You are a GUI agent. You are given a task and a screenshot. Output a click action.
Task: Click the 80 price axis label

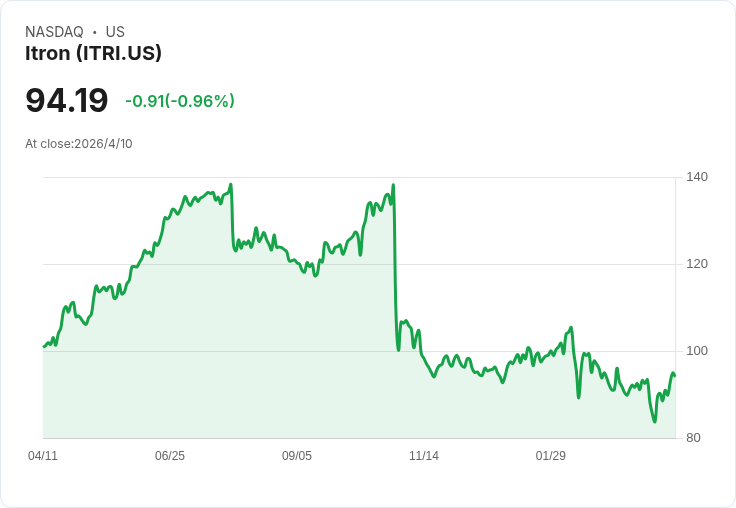click(x=693, y=438)
